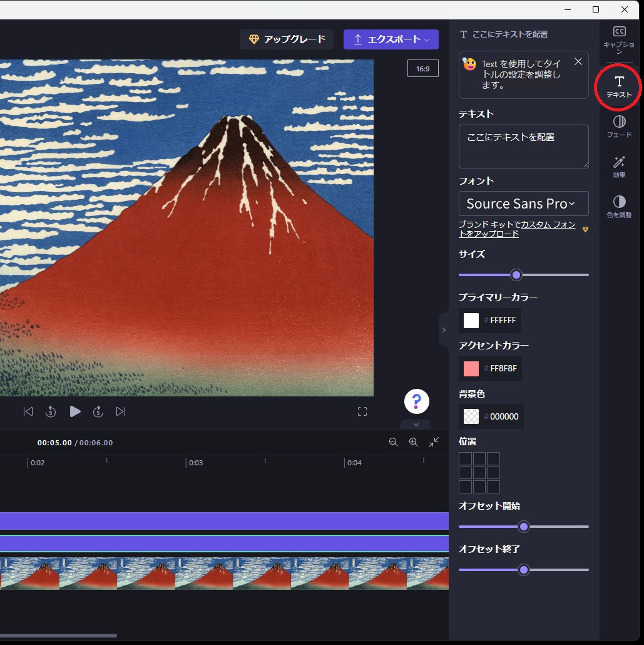
Task: Change the 16:9 aspect ratio setting
Action: click(422, 69)
